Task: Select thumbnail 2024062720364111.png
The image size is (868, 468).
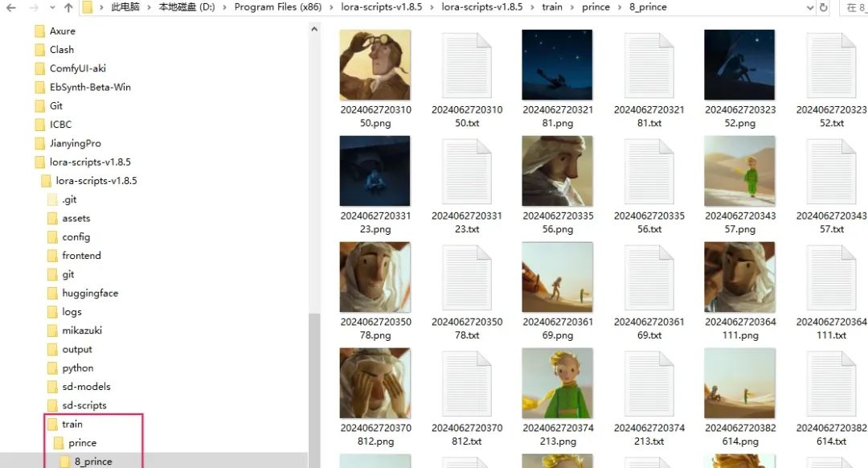Action: (739, 277)
